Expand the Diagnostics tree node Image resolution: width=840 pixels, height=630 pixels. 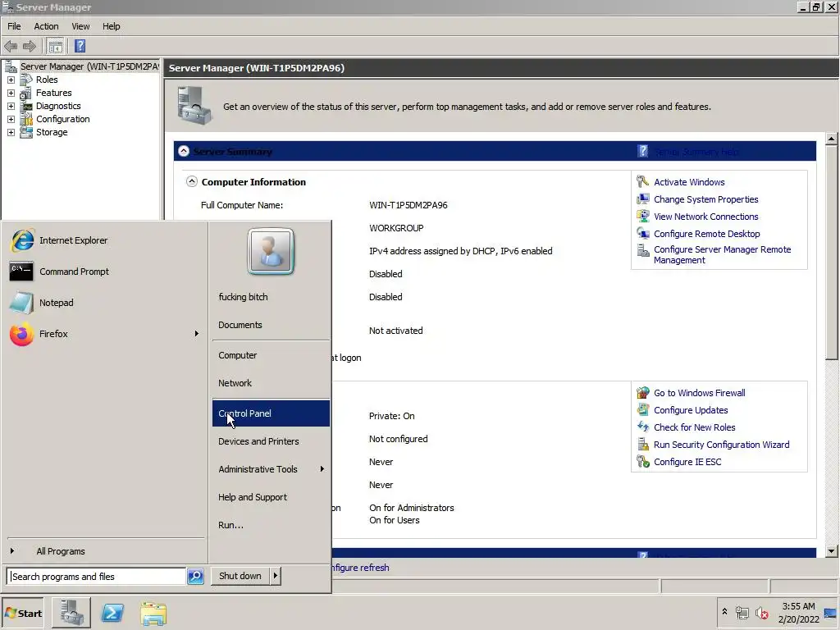click(x=11, y=106)
